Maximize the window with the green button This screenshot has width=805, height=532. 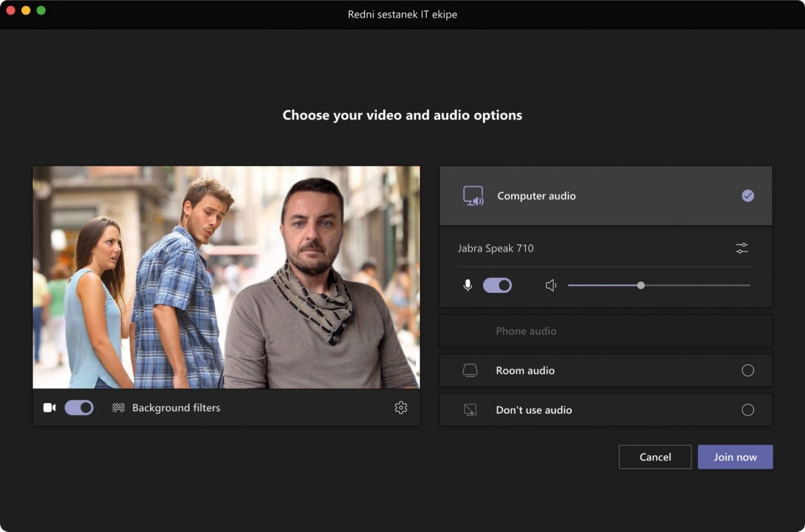click(x=41, y=11)
